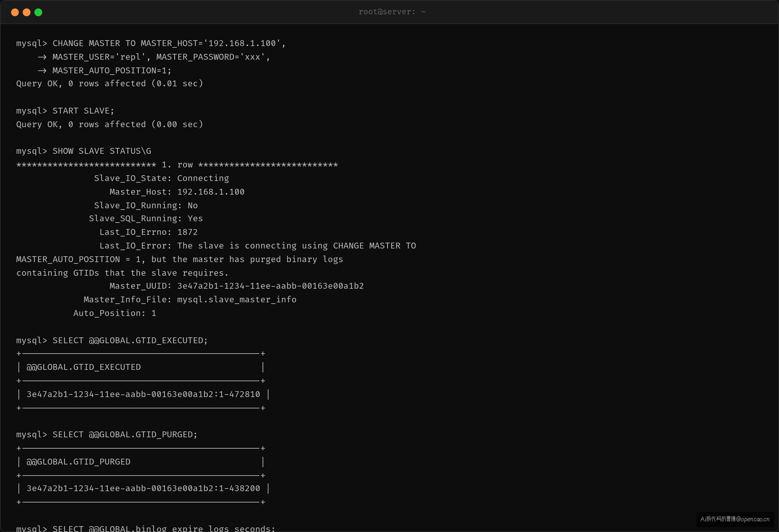Click the orange minimize window button

pos(27,12)
